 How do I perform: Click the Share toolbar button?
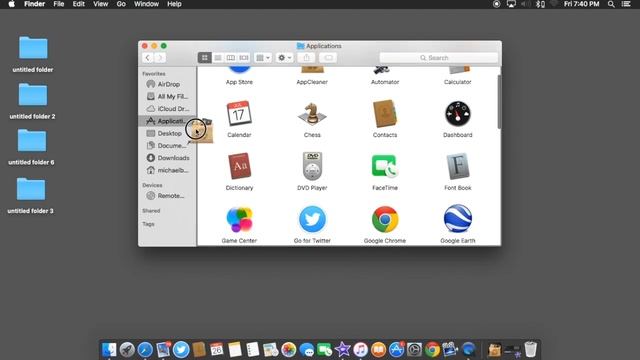(x=307, y=58)
